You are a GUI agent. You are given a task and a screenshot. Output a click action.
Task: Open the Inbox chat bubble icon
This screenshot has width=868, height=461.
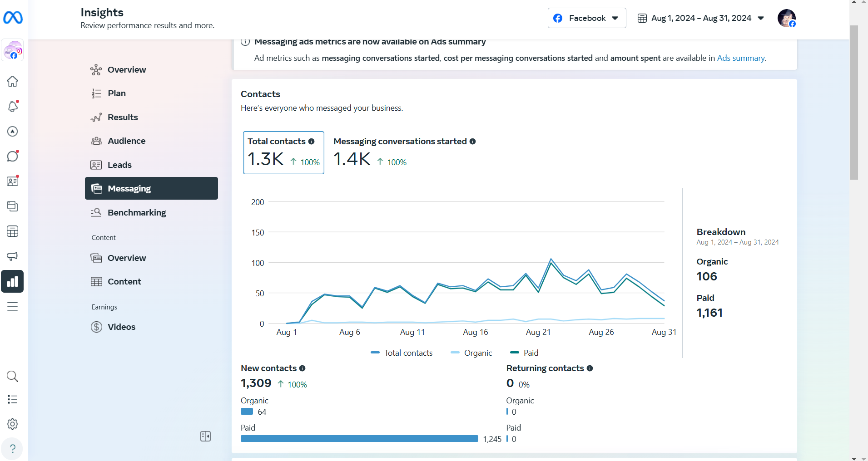pyautogui.click(x=13, y=156)
